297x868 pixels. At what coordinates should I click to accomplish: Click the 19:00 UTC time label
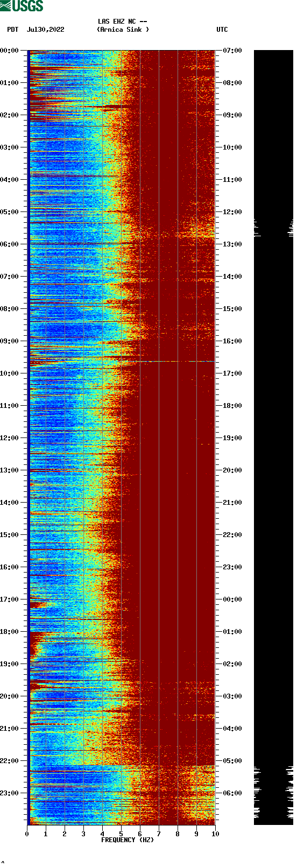pyautogui.click(x=232, y=438)
